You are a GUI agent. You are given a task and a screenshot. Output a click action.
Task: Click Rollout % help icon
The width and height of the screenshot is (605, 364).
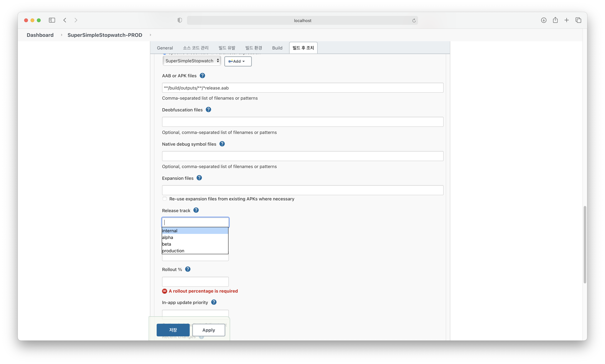click(188, 269)
